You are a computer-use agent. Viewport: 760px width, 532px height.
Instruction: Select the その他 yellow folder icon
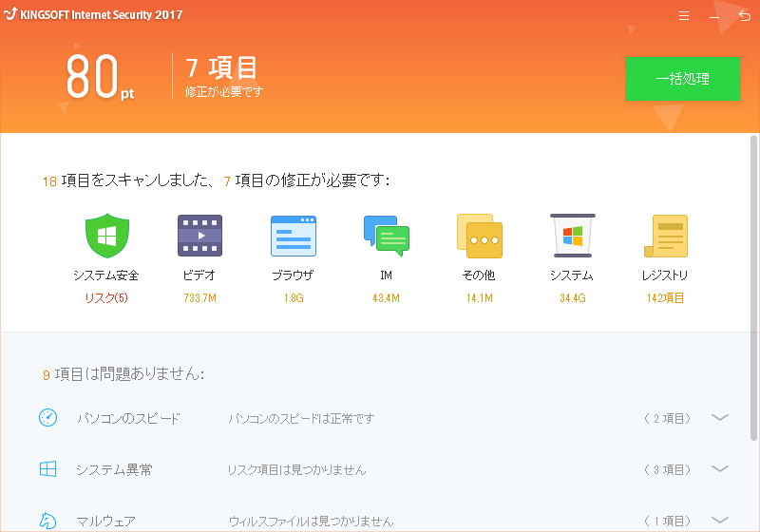pyautogui.click(x=480, y=236)
